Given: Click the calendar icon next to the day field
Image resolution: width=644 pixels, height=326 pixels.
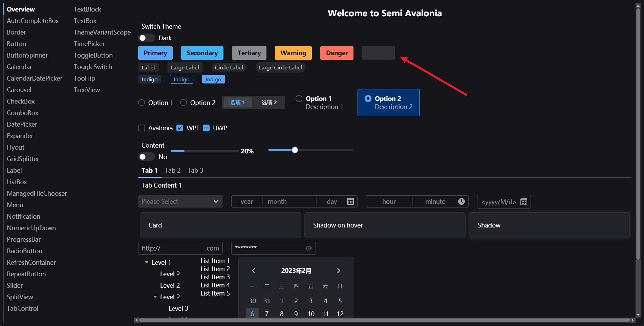Looking at the screenshot, I should coord(350,201).
